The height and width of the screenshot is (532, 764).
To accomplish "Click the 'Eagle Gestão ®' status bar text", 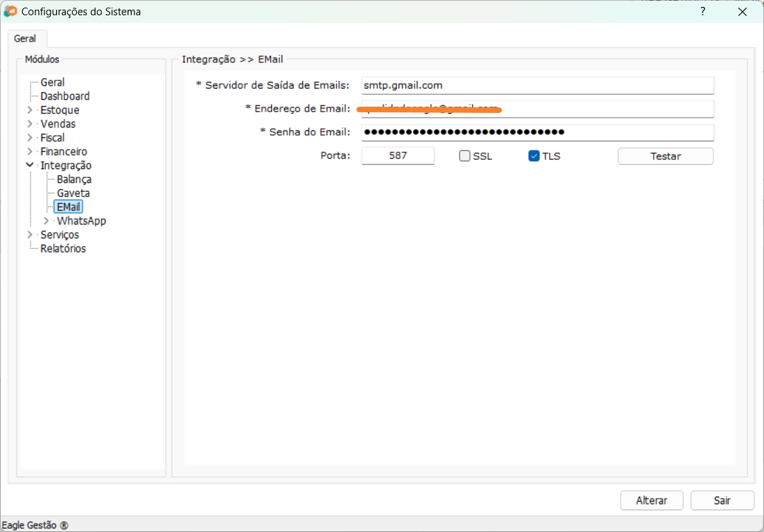I will [35, 525].
